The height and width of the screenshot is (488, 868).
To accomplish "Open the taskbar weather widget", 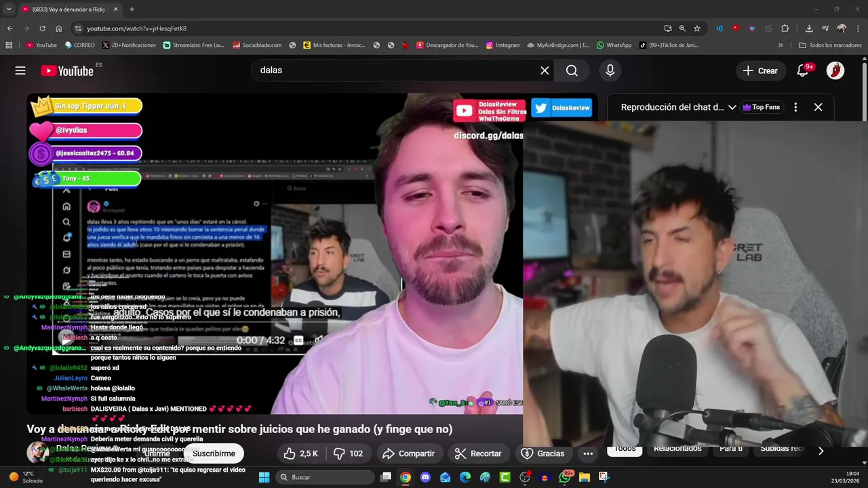I will (x=26, y=477).
